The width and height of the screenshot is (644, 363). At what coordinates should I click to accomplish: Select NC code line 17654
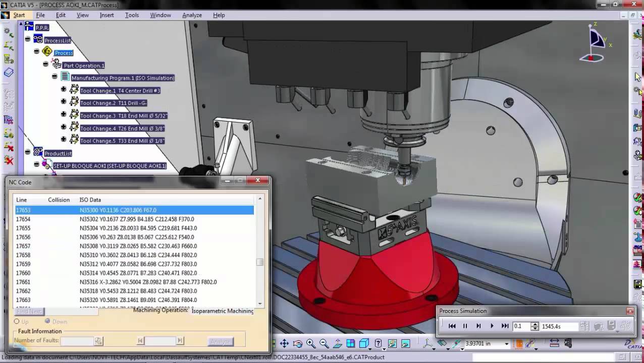[x=134, y=219]
